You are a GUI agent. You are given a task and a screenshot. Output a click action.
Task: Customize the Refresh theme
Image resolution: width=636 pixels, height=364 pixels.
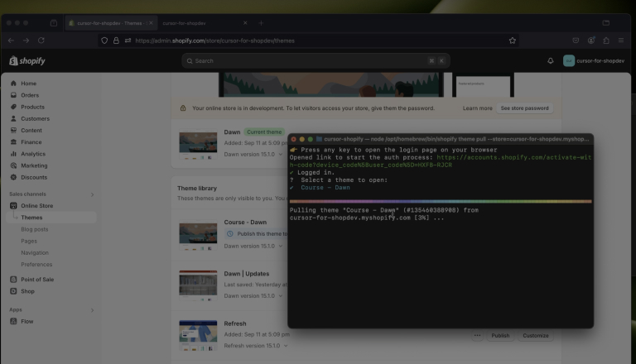(x=536, y=336)
